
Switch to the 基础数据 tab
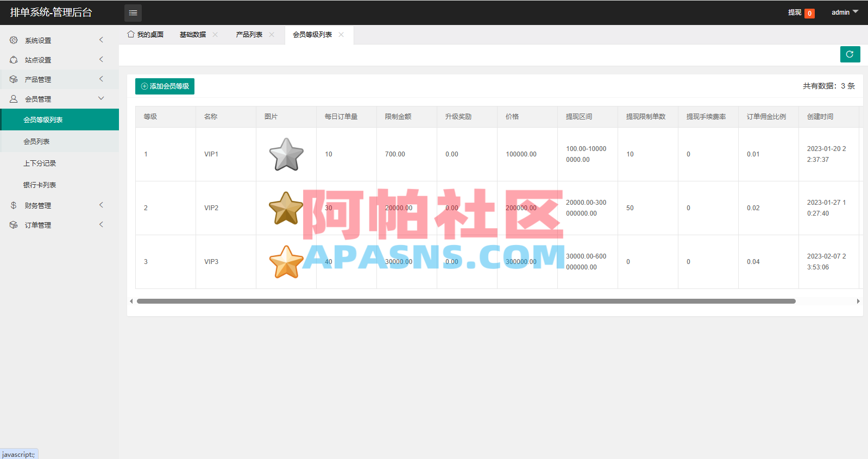tap(193, 34)
